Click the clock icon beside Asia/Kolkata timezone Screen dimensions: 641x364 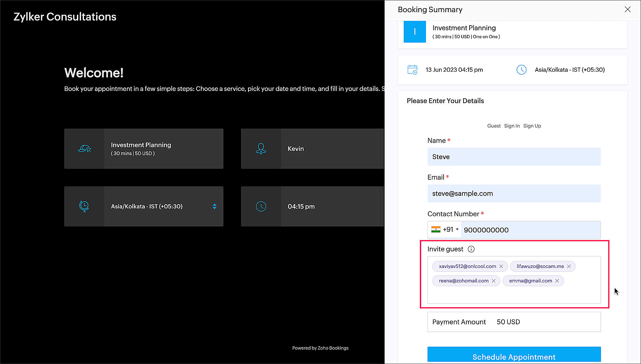(521, 70)
